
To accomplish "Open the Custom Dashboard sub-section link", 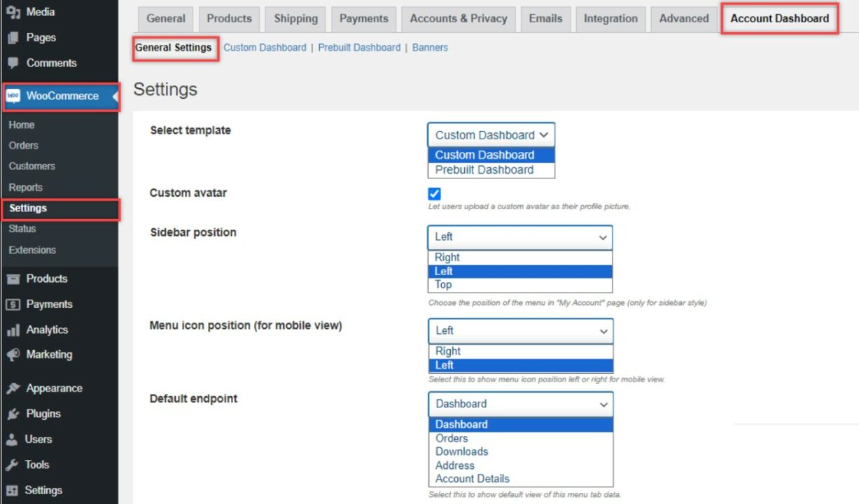I will click(265, 48).
